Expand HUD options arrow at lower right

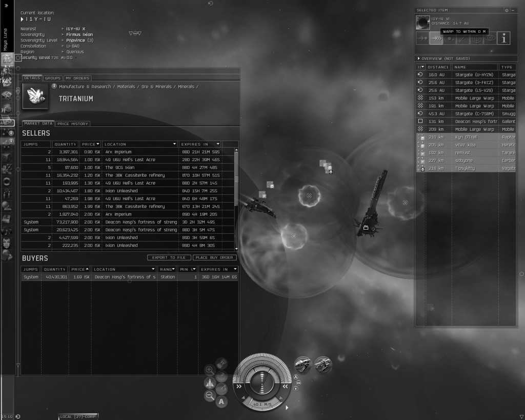(287, 408)
